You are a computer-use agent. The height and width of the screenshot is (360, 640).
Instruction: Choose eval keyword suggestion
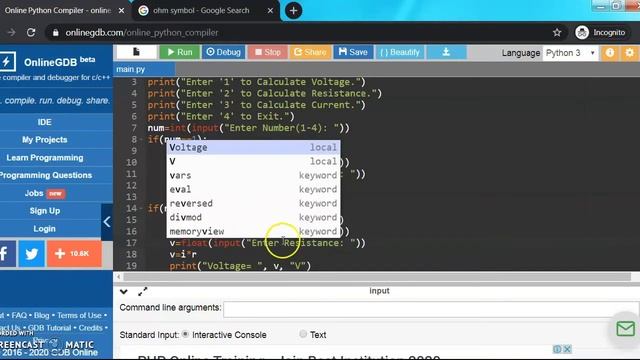pyautogui.click(x=253, y=189)
